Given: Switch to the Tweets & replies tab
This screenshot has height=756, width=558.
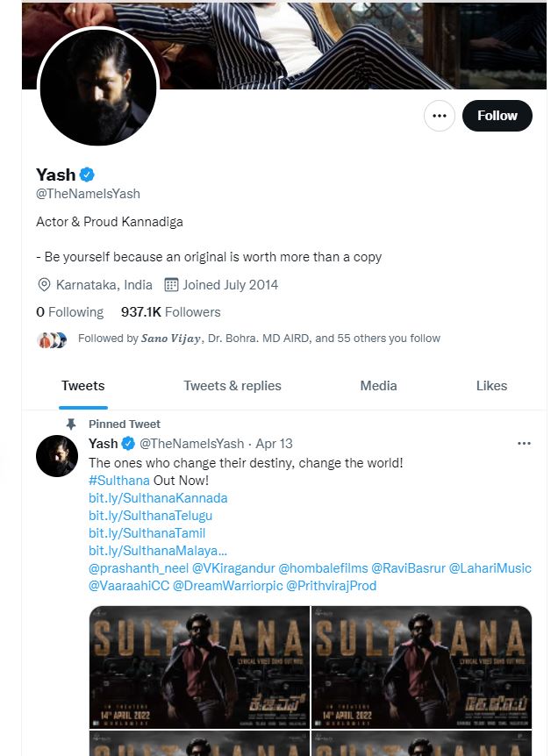Looking at the screenshot, I should (232, 386).
